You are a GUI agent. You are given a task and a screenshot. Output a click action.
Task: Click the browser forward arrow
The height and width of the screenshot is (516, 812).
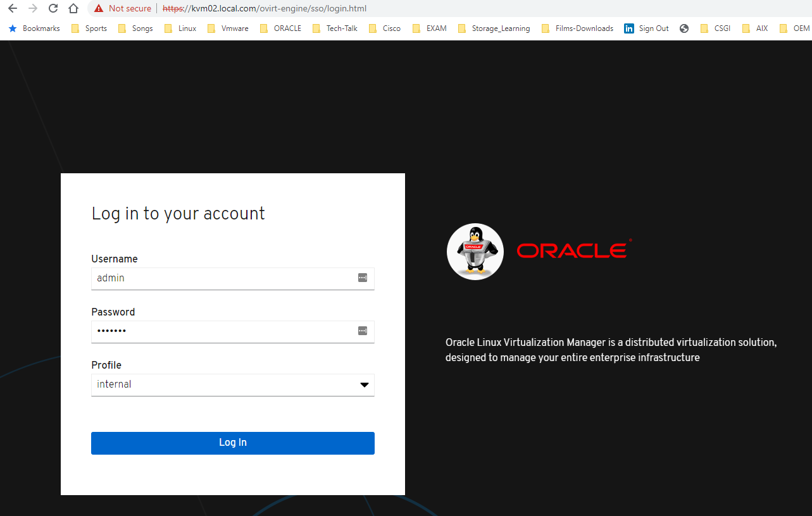33,8
